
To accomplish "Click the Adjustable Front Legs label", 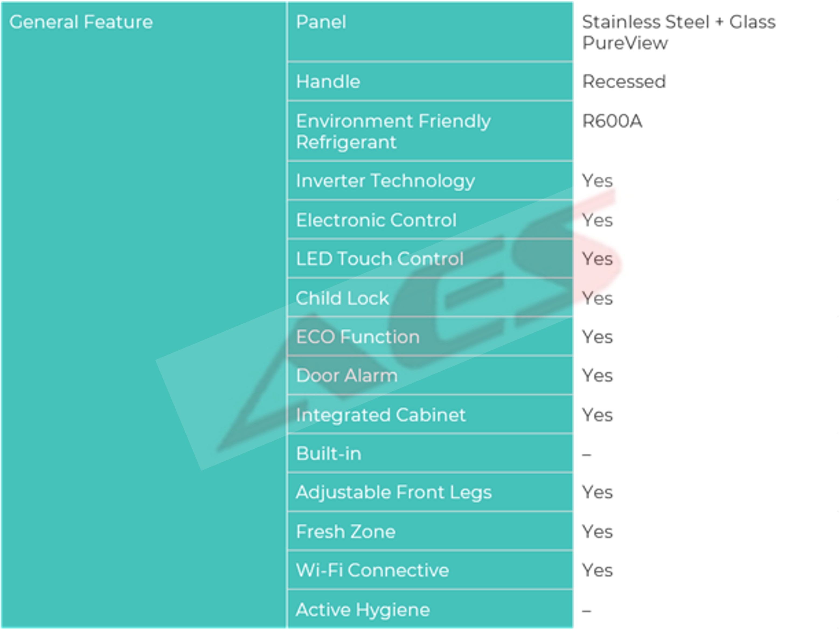I will point(394,493).
